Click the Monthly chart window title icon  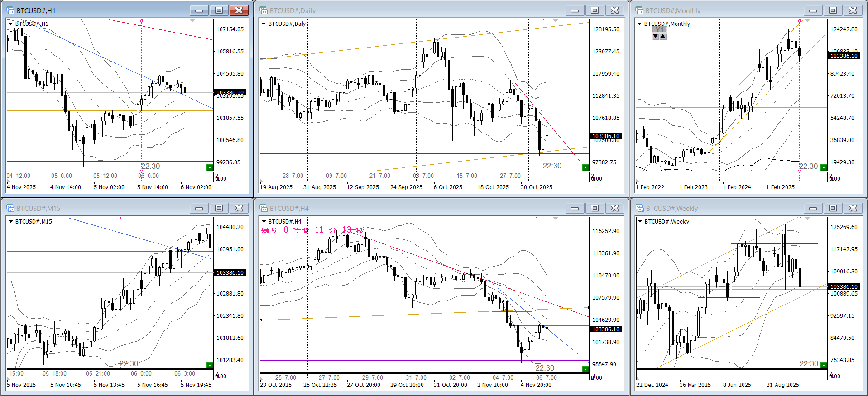point(639,10)
